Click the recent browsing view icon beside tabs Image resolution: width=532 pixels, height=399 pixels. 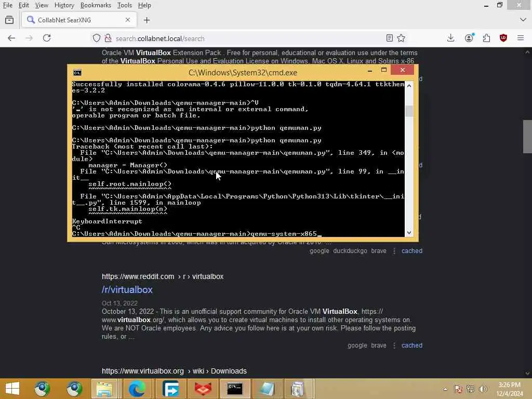tap(9, 20)
